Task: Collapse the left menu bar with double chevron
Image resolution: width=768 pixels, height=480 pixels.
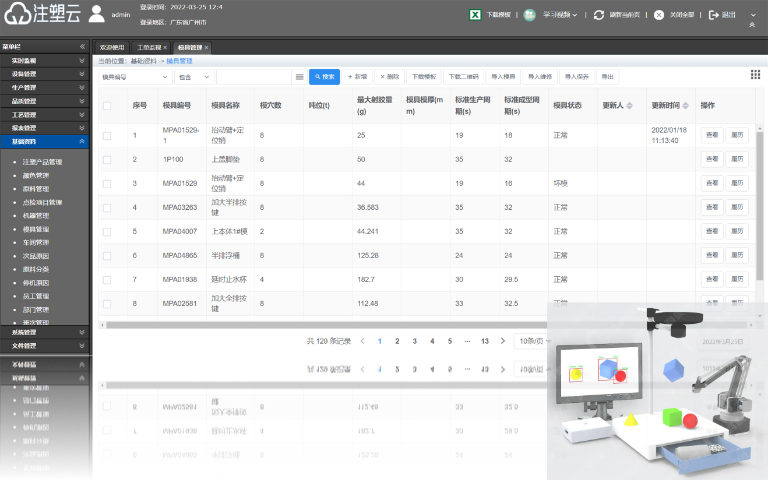Action: tap(82, 46)
